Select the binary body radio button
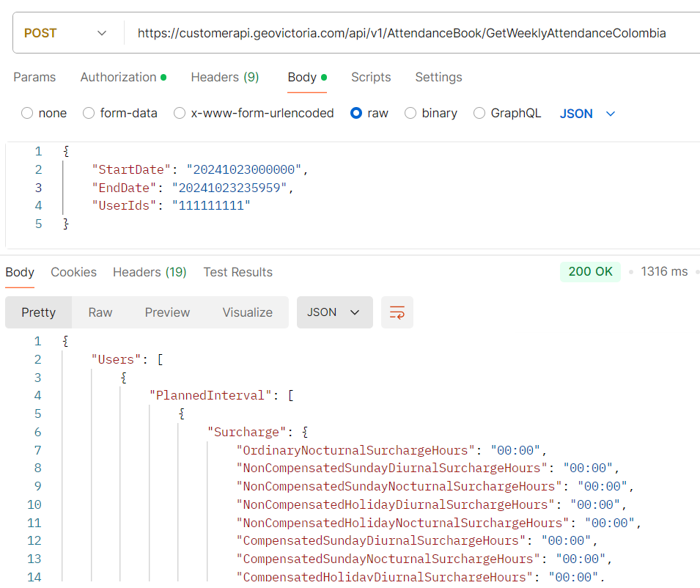Viewport: 700px width, 588px height. [410, 113]
